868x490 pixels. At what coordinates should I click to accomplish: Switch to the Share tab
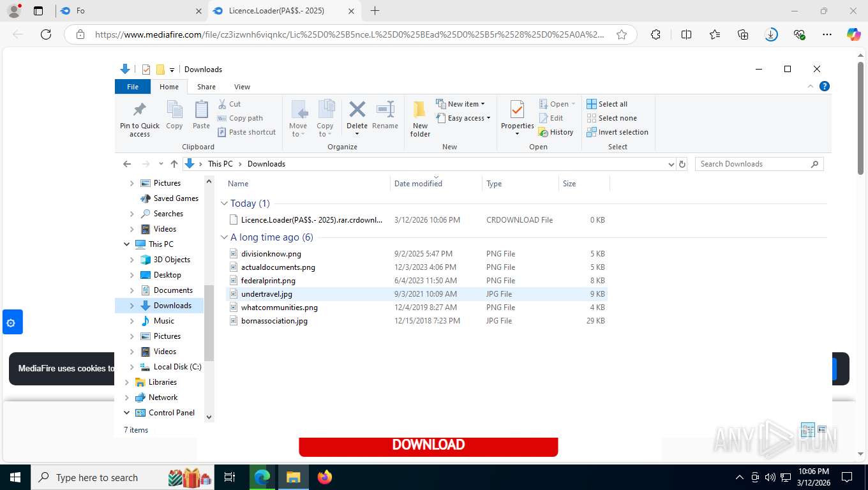pyautogui.click(x=206, y=87)
